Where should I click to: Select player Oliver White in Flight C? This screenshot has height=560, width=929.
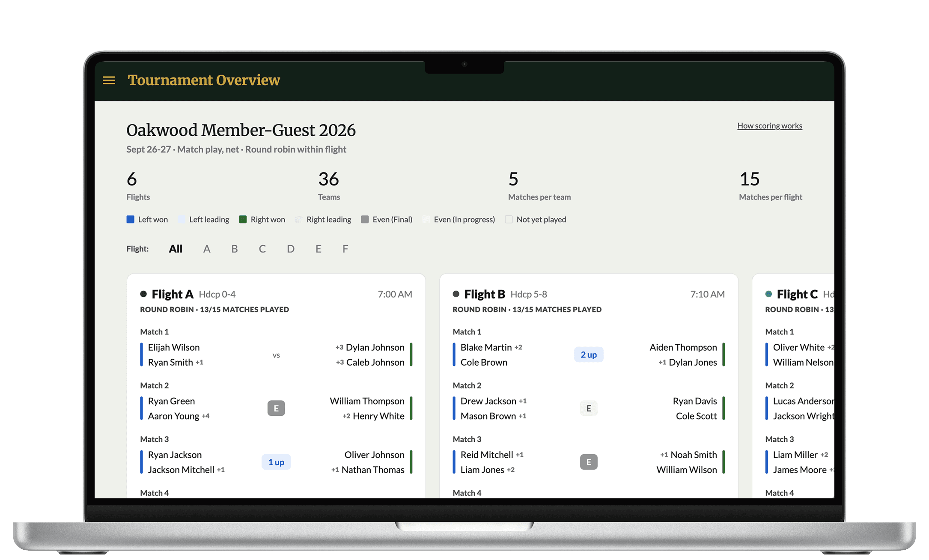coord(799,347)
